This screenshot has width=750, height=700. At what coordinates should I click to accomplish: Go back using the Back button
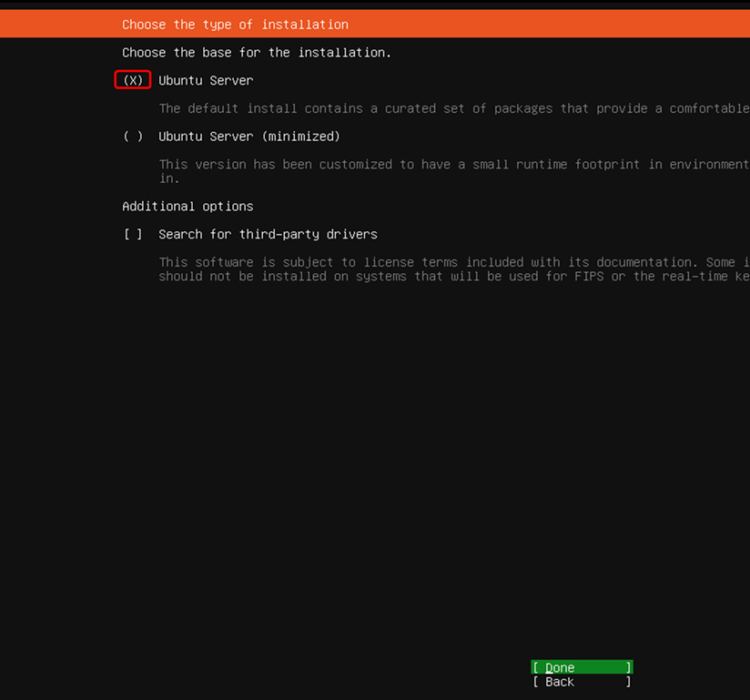583,682
